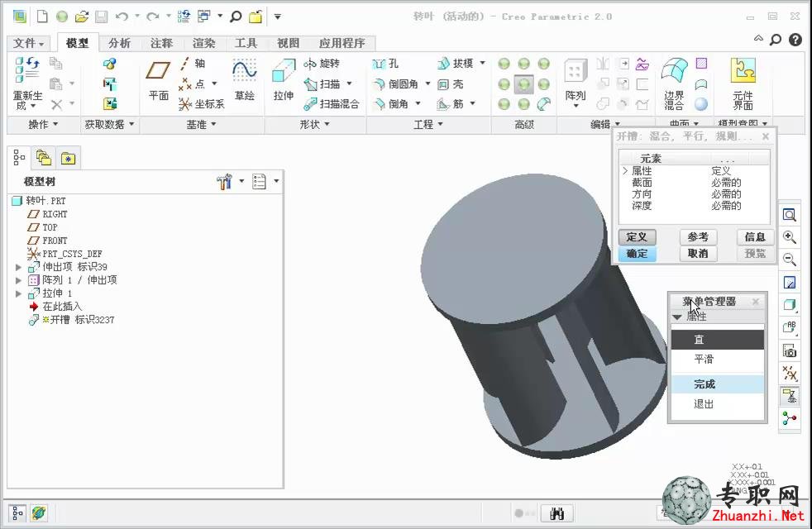Click the help question mark icon
Viewport: 812px width, 529px height.
[795, 40]
